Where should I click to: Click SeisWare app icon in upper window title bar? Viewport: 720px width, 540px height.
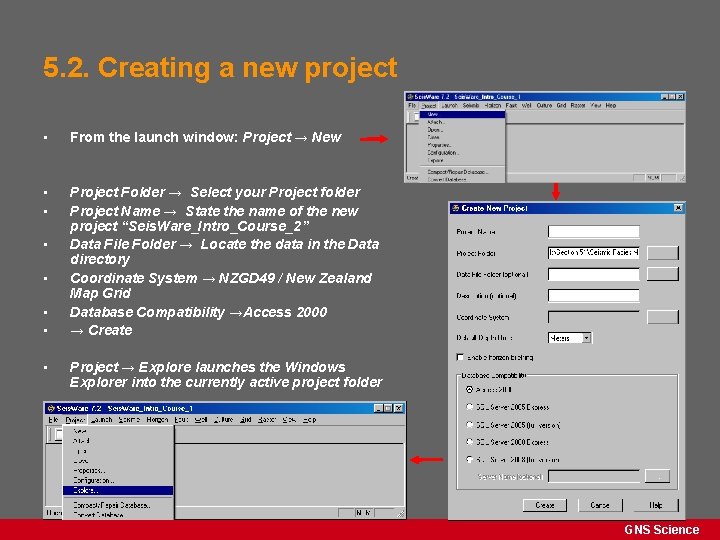point(410,97)
